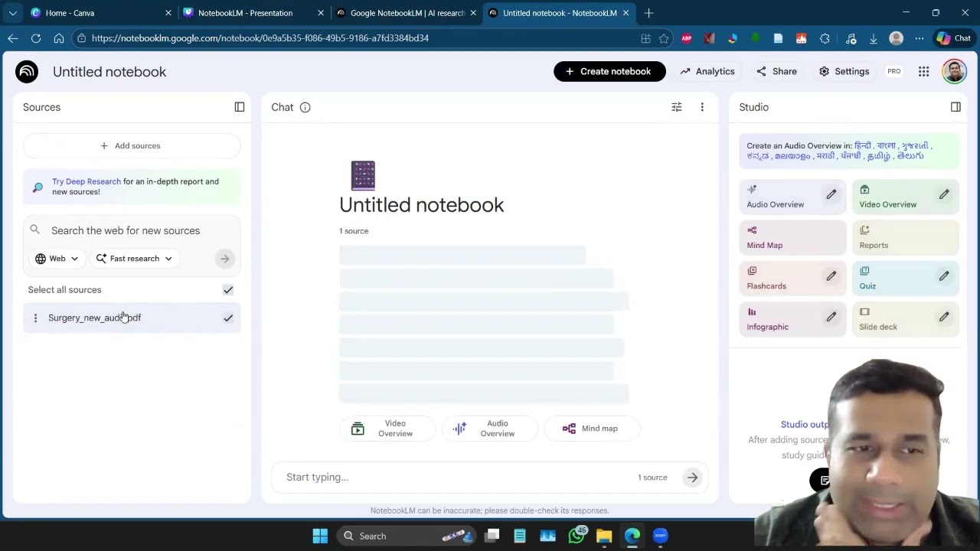Click the NotebookLM logo icon
980x551 pixels.
[x=27, y=71]
